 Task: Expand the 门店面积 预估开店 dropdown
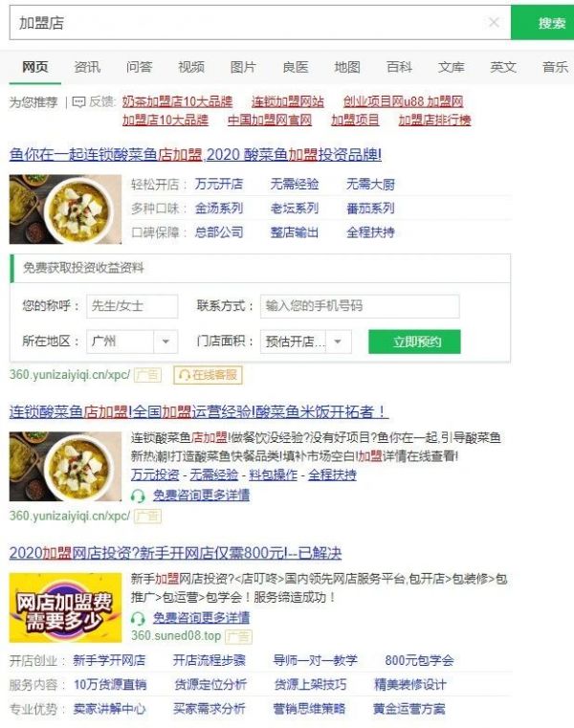338,342
